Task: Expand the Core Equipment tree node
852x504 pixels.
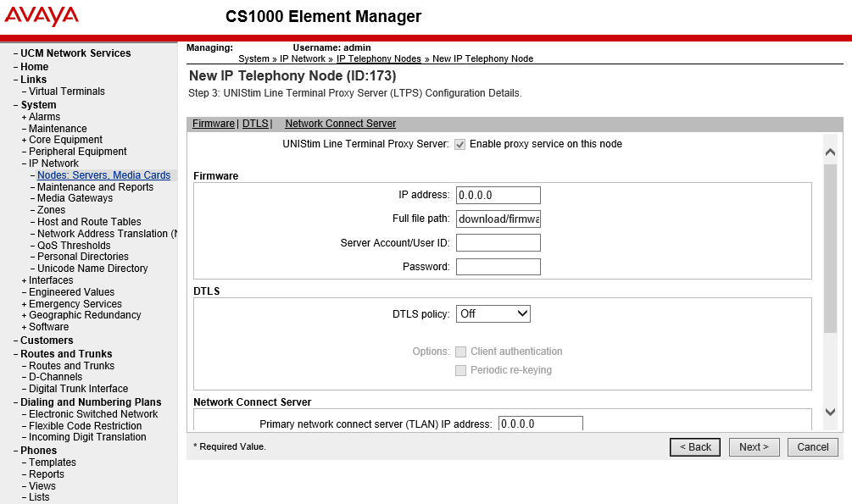Action: click(24, 140)
